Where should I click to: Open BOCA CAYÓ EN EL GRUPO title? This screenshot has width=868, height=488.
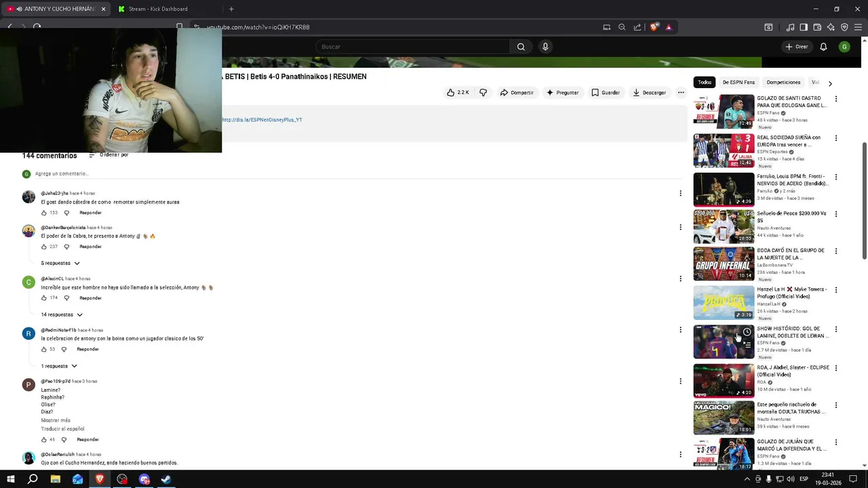[x=791, y=253]
